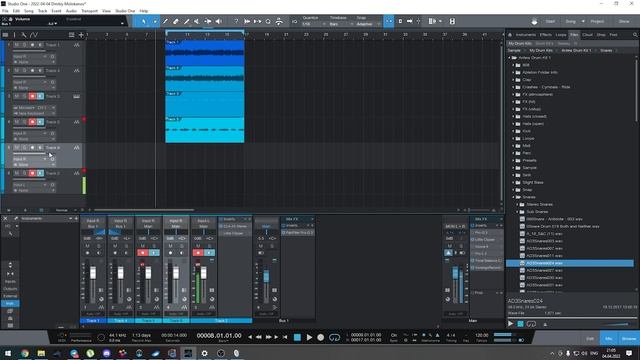Viewport: 640px width, 360px height.
Task: Show automation icon above the track list
Action: click(34, 35)
